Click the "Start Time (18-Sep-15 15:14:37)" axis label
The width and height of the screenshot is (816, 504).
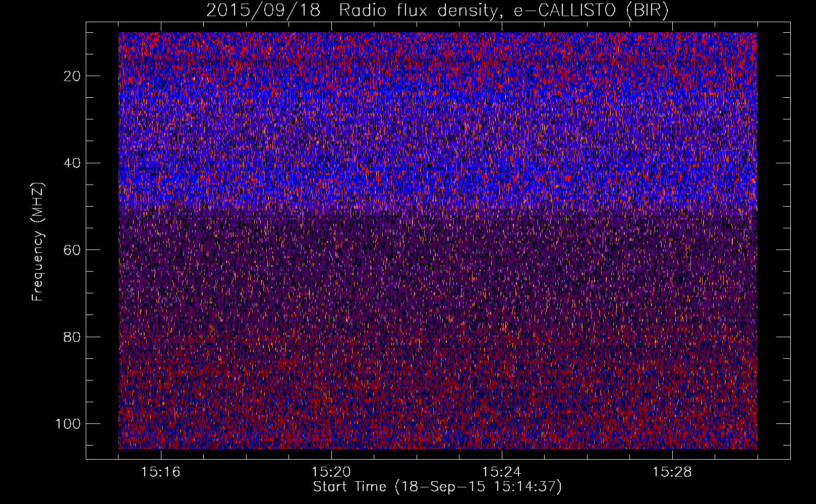[x=437, y=487]
